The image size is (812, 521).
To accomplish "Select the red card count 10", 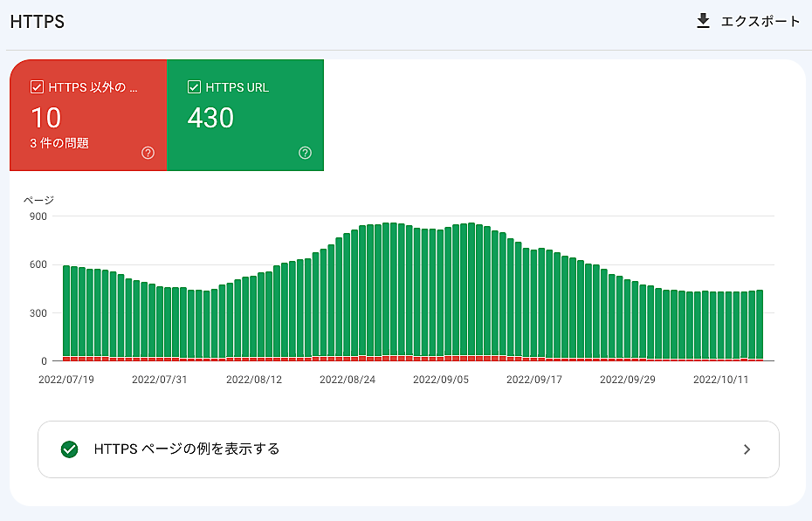I will 45,118.
